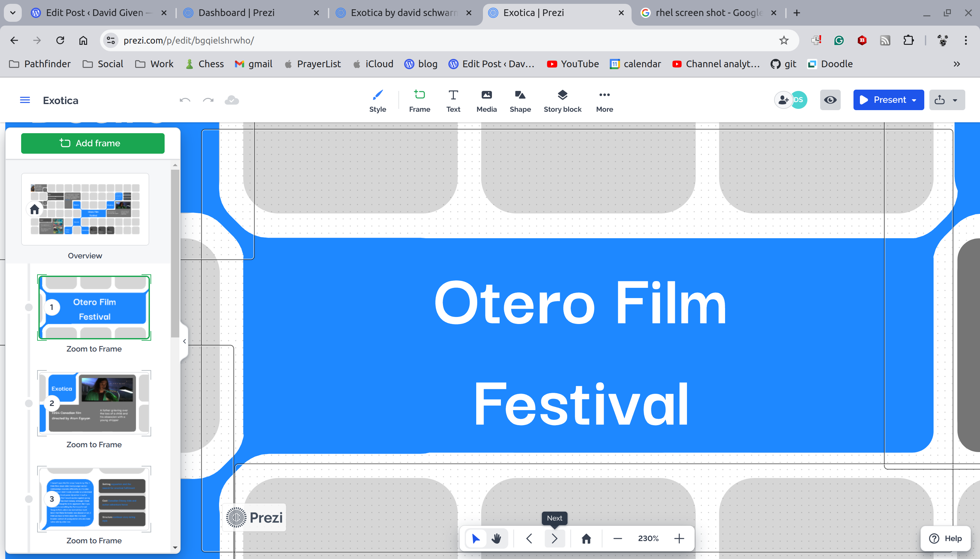Viewport: 980px width, 559px height.
Task: Click the home overview icon in bottom bar
Action: tap(586, 538)
